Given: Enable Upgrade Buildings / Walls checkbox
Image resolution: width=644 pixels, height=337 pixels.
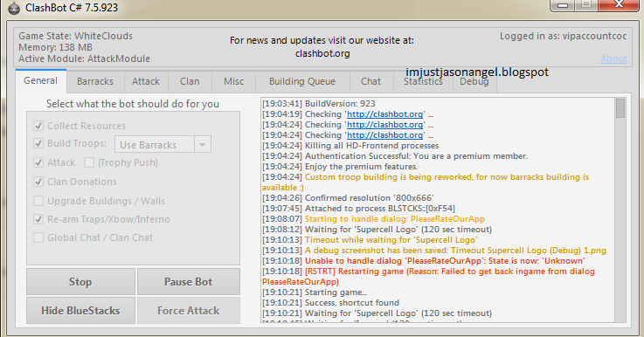Looking at the screenshot, I should (x=38, y=201).
